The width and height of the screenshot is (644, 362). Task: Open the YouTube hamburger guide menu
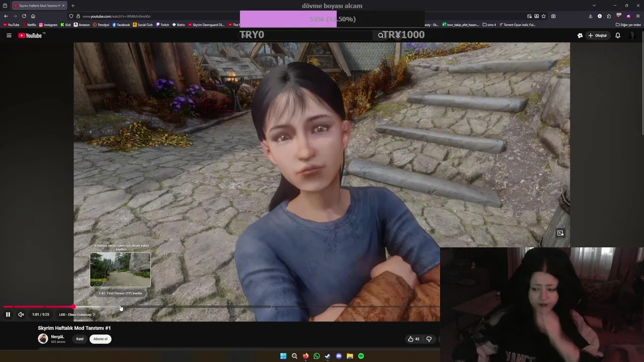(9, 35)
